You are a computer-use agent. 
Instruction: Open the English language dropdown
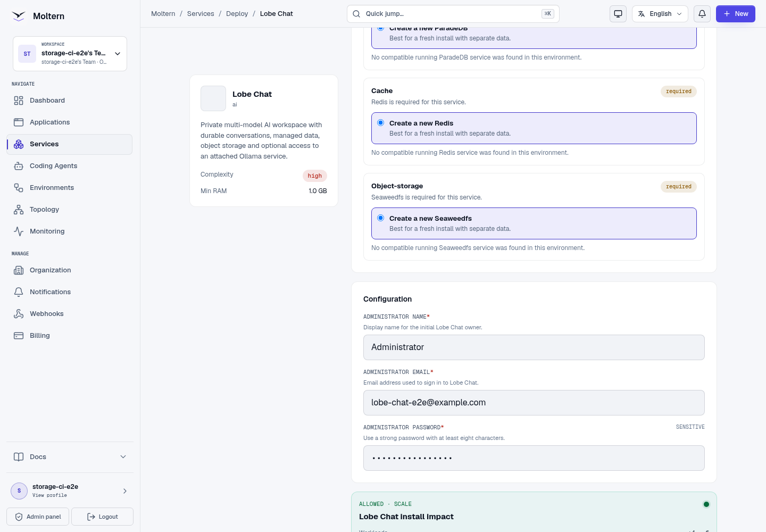(x=660, y=14)
